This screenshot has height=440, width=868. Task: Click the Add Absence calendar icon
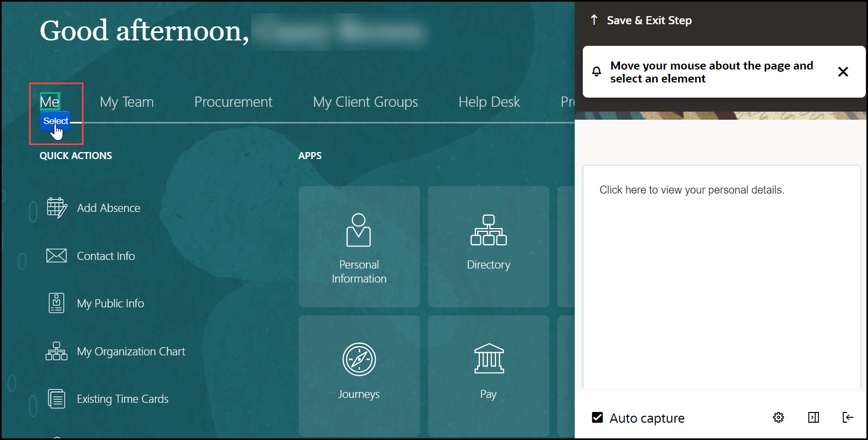[x=57, y=208]
